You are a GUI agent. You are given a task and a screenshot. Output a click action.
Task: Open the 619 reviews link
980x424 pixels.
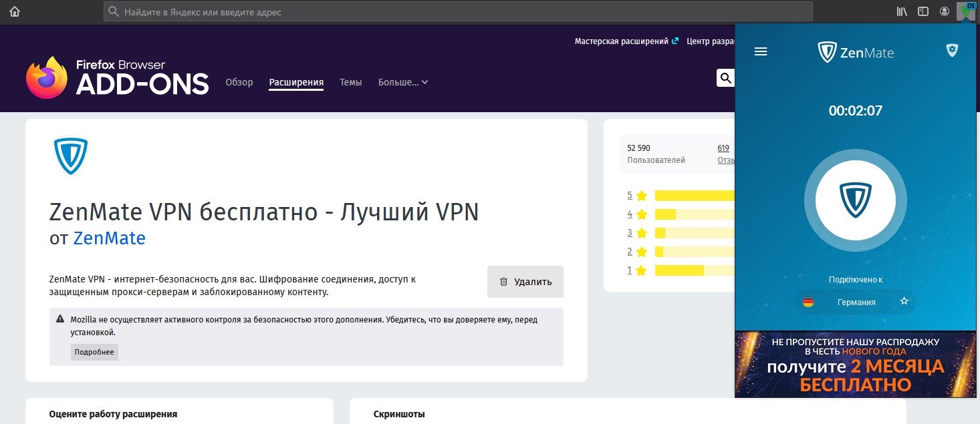point(723,148)
